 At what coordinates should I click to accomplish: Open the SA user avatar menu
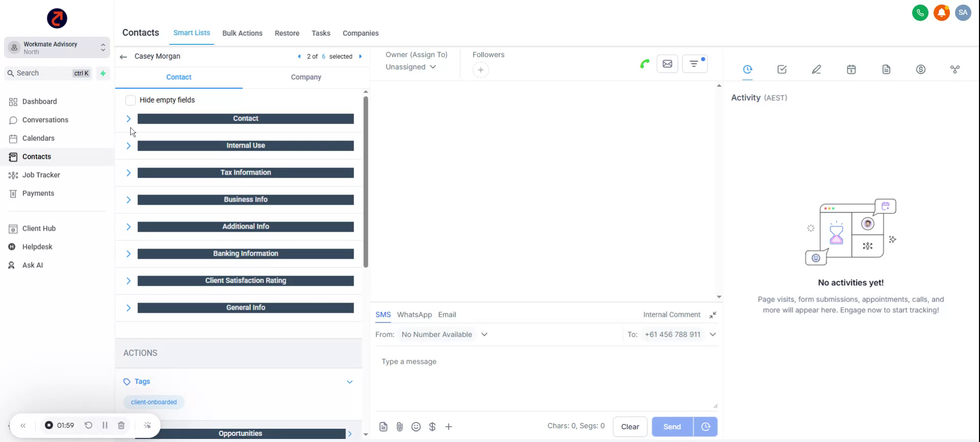tap(963, 13)
